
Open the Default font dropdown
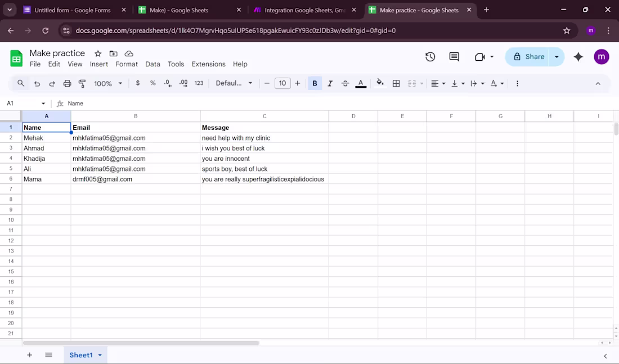(234, 83)
